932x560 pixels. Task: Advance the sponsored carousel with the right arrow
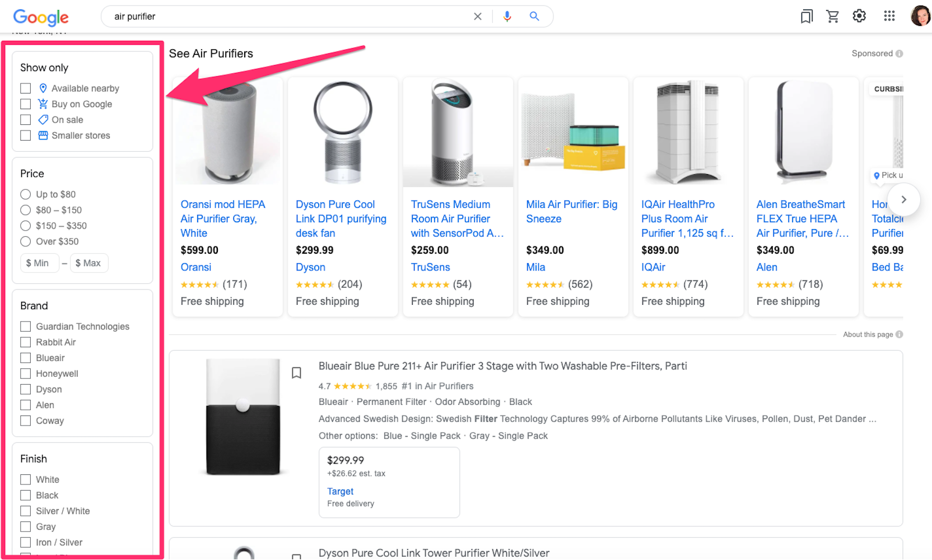pyautogui.click(x=903, y=200)
